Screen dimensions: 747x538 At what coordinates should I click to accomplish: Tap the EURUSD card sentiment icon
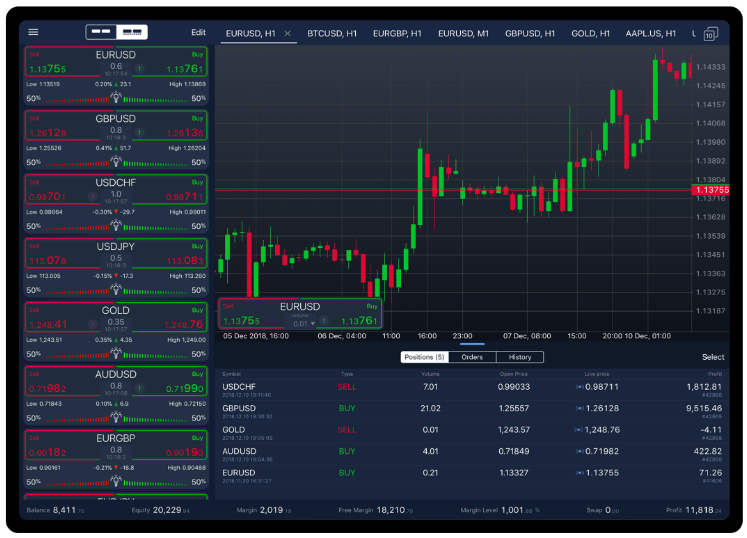[x=116, y=98]
